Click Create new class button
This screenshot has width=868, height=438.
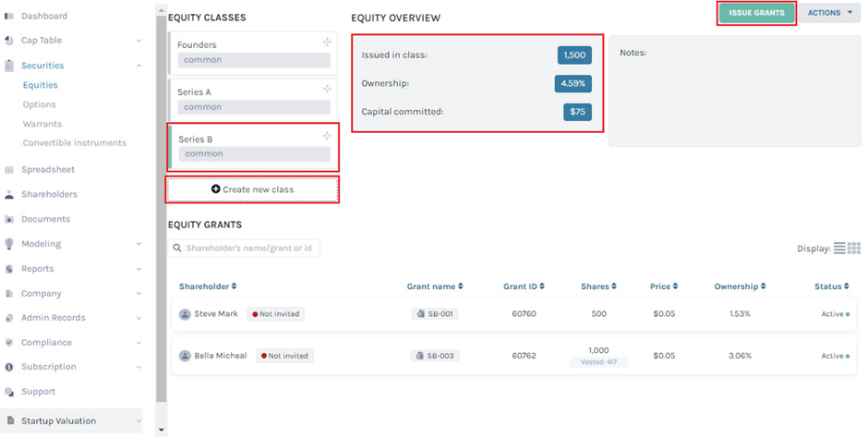[252, 189]
